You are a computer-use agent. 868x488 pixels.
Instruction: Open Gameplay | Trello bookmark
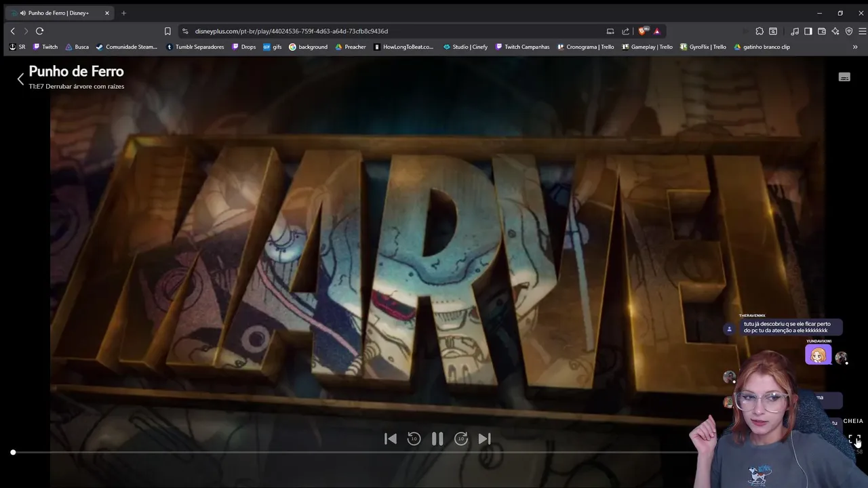pos(647,47)
